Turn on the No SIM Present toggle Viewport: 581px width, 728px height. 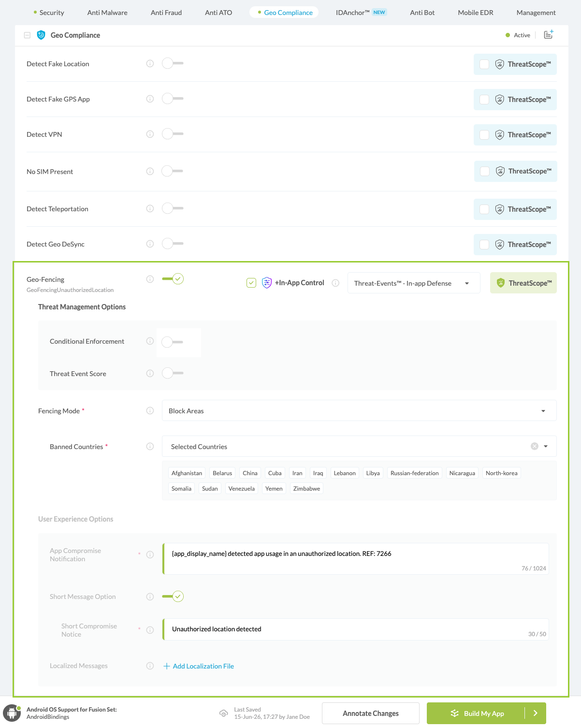173,171
